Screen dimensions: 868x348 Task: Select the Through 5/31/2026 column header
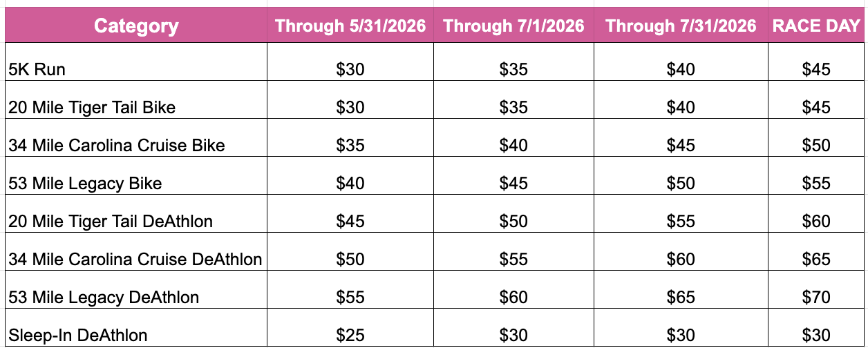350,26
